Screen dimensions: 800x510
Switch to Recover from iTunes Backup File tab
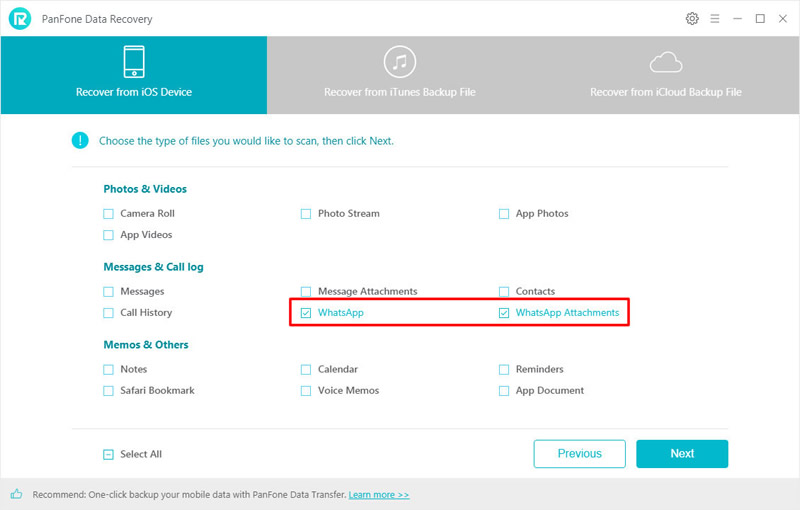point(400,75)
